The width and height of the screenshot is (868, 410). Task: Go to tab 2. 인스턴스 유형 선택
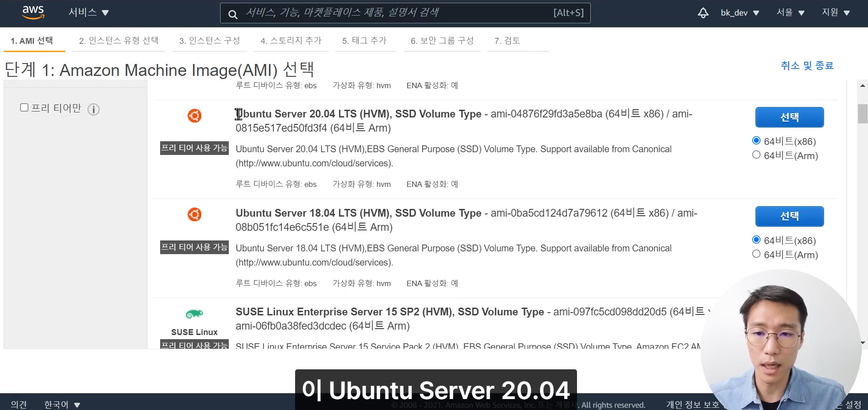tap(119, 41)
